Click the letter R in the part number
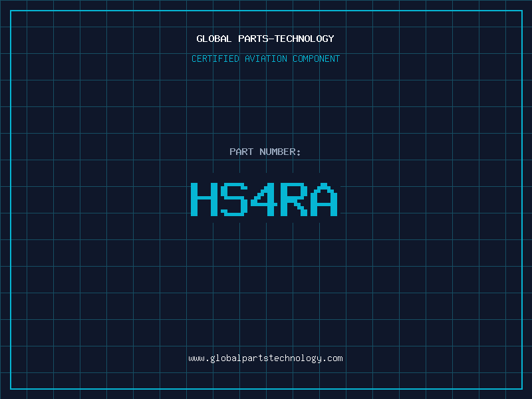The height and width of the screenshot is (399, 532). click(x=294, y=199)
